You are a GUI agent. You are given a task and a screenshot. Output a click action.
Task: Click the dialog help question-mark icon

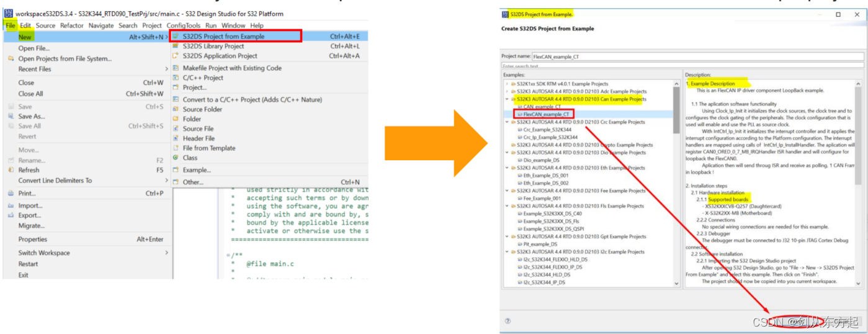(x=508, y=321)
